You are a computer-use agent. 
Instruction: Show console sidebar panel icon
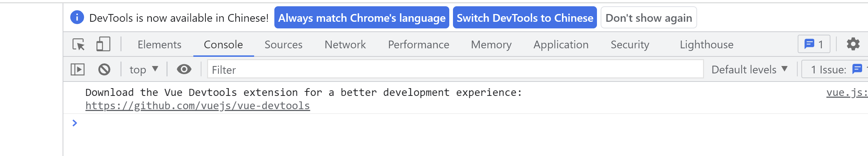pos(78,69)
